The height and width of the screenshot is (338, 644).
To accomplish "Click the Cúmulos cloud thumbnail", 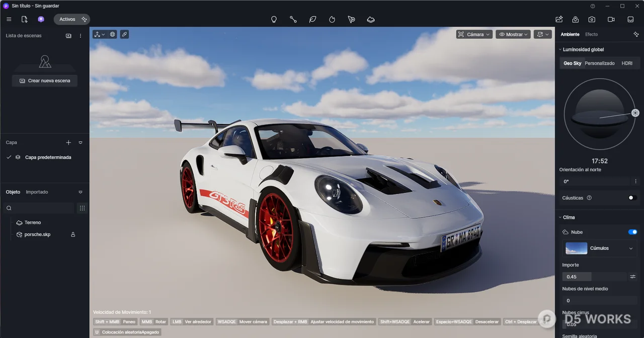I will click(x=576, y=248).
